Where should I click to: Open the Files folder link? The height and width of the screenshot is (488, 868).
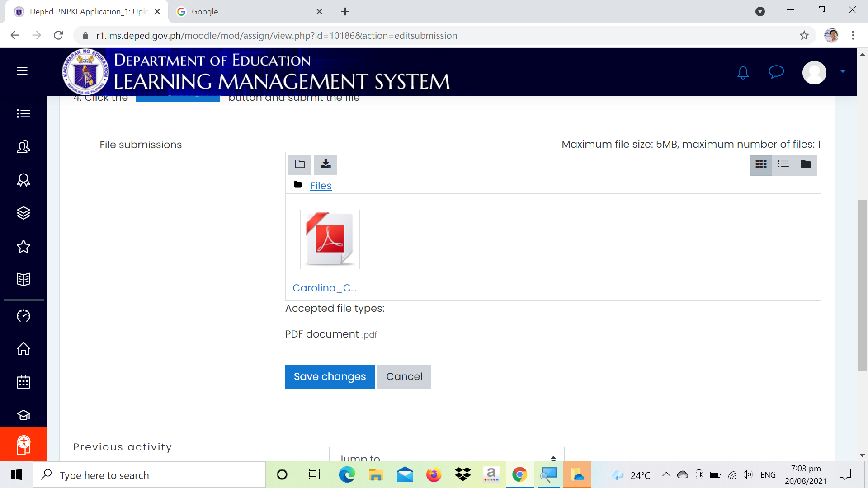[x=321, y=186]
